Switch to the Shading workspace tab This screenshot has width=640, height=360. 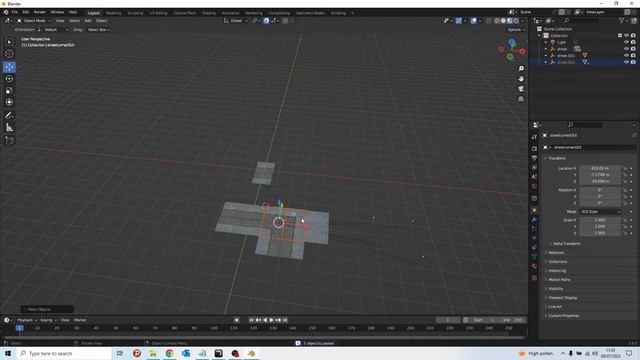tap(209, 13)
